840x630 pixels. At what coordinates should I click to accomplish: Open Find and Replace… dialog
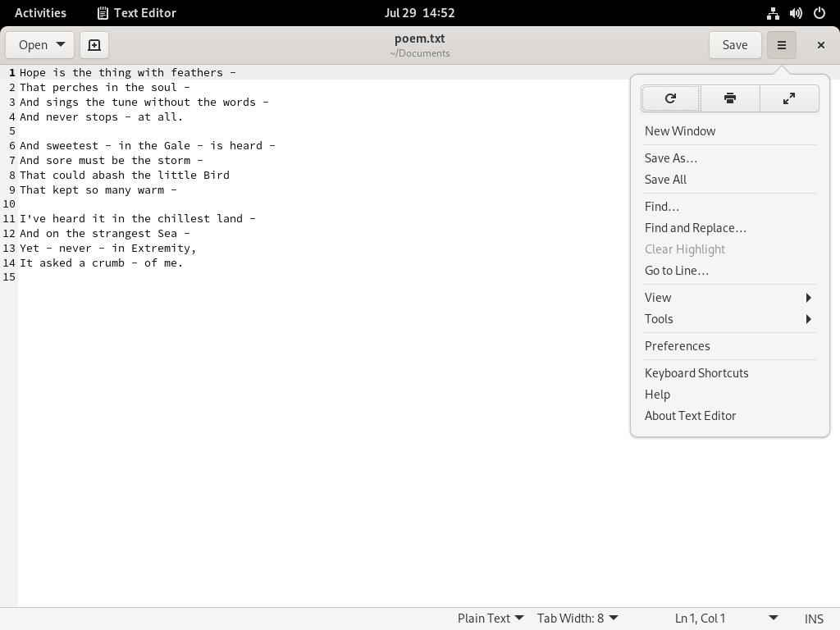pyautogui.click(x=729, y=228)
